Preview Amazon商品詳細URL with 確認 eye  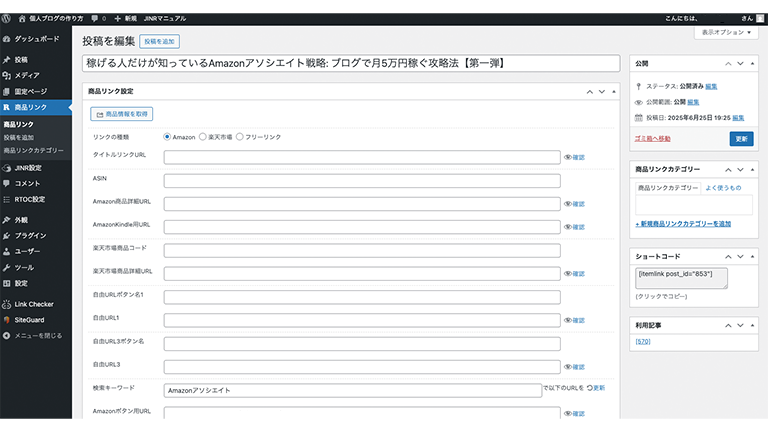tap(575, 204)
